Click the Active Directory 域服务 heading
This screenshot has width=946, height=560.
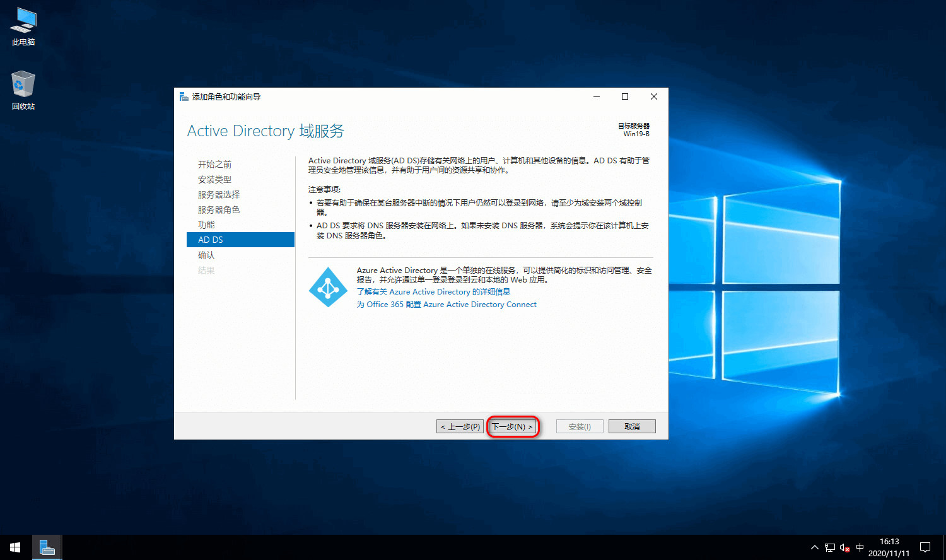point(266,131)
